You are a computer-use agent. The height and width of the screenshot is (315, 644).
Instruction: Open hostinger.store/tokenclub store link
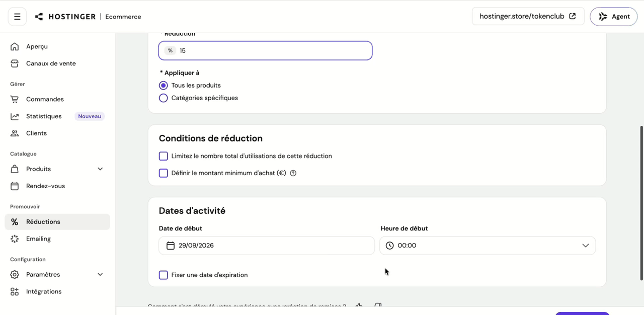click(x=528, y=16)
